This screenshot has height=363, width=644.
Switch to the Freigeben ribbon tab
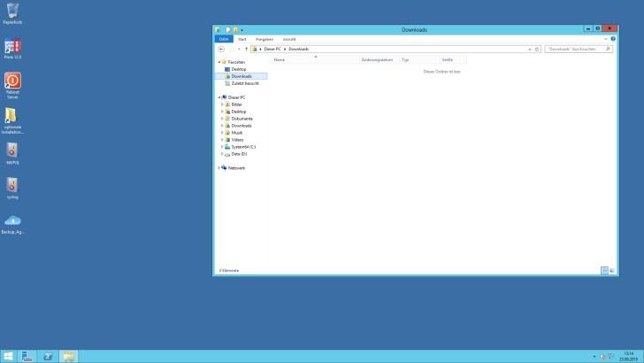tap(264, 39)
